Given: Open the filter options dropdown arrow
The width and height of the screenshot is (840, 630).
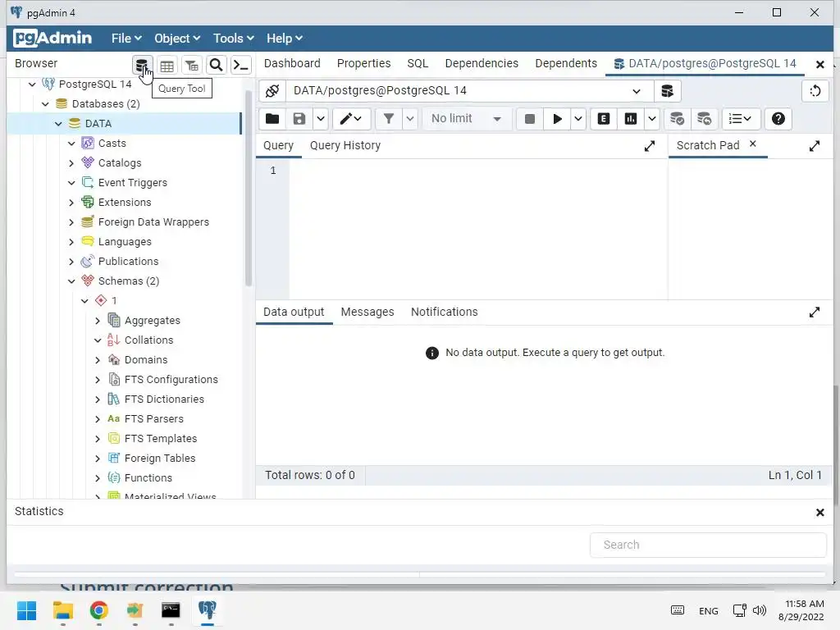Looking at the screenshot, I should click(410, 119).
